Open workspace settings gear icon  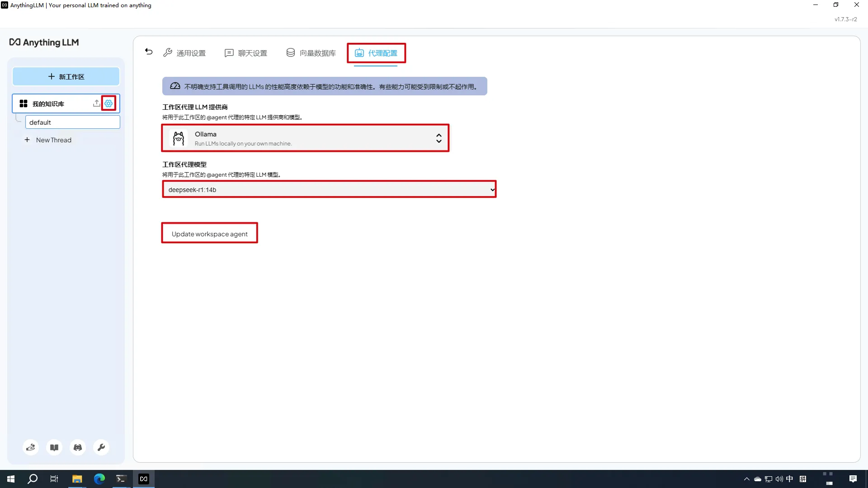[x=108, y=103]
